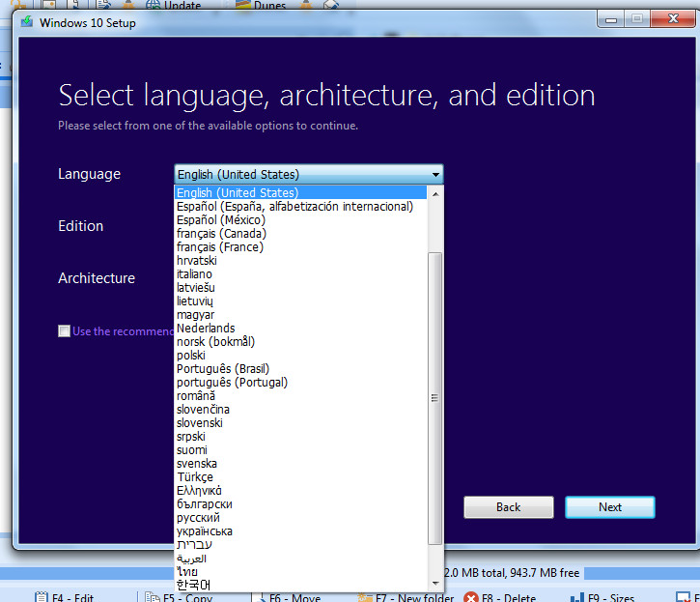Tick the 'Use the recommended' options checkbox
The width and height of the screenshot is (700, 602).
click(65, 331)
